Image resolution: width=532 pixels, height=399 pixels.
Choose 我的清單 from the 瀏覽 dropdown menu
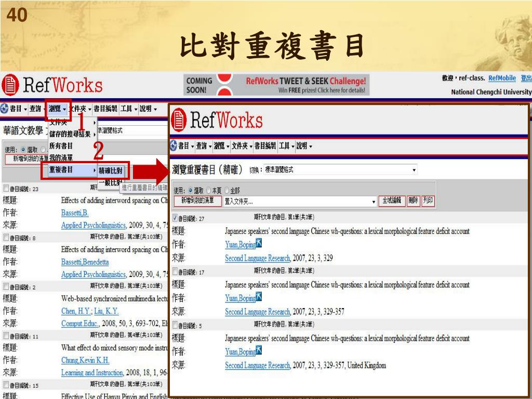point(73,157)
